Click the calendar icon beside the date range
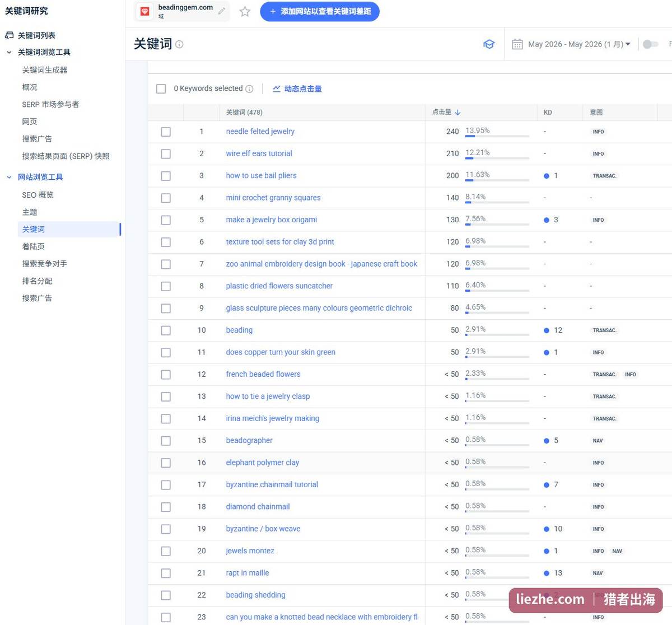This screenshot has height=625, width=672. coord(517,44)
